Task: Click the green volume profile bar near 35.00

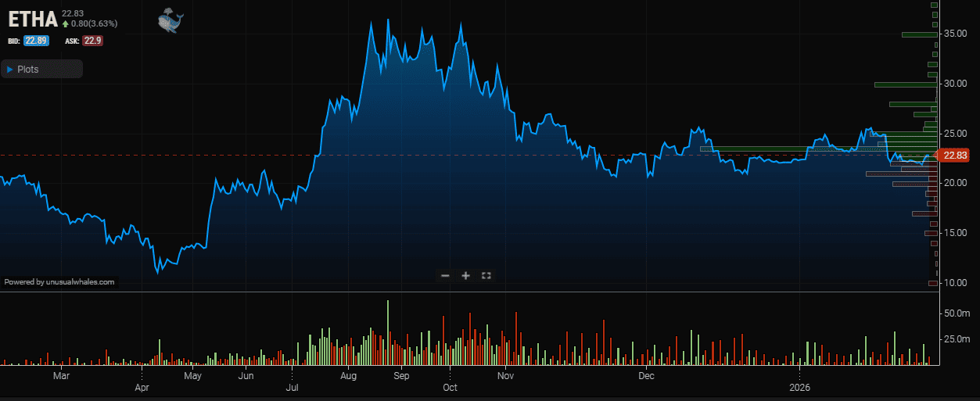Action: [918, 34]
